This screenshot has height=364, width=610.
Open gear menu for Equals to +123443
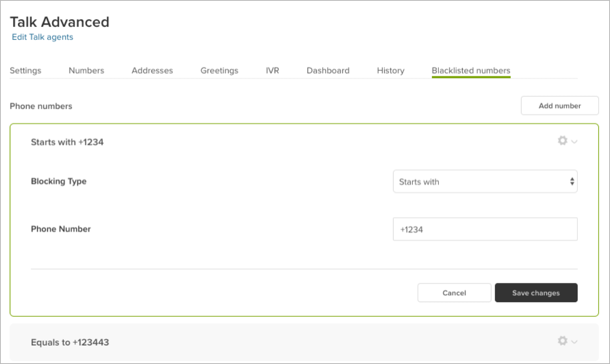tap(567, 341)
